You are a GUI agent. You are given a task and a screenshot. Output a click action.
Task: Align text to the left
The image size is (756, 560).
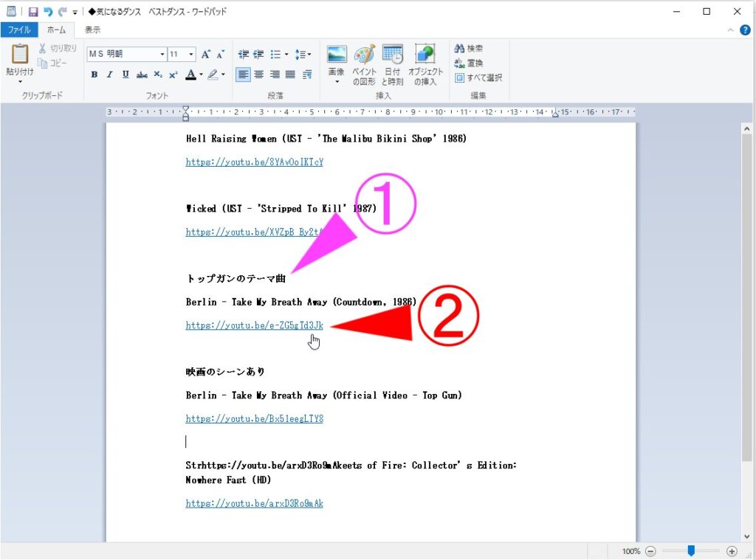[243, 75]
